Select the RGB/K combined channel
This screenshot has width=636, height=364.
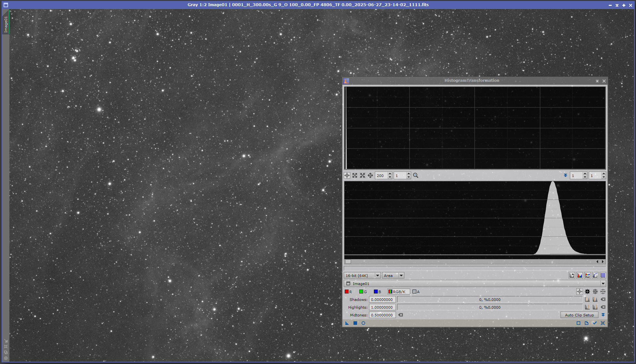[x=399, y=292]
